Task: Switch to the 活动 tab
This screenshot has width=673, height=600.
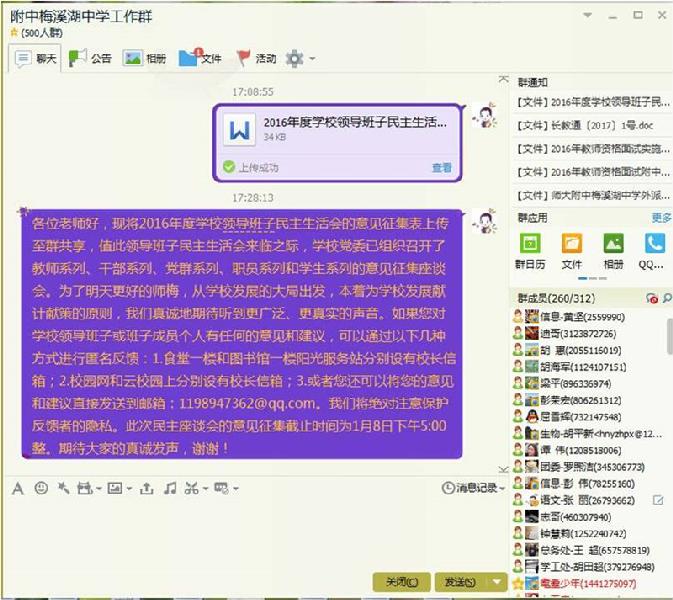Action: 255,59
